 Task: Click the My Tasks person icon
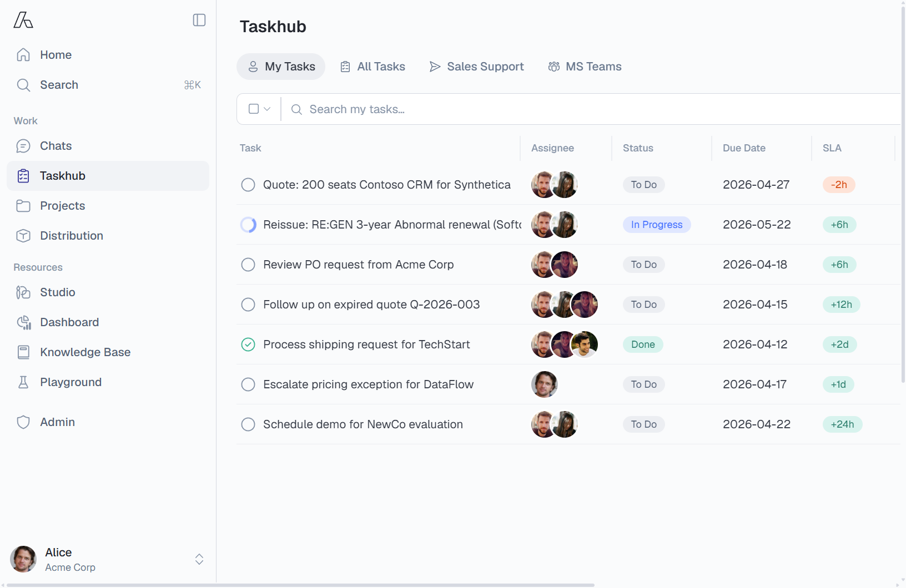pos(253,67)
